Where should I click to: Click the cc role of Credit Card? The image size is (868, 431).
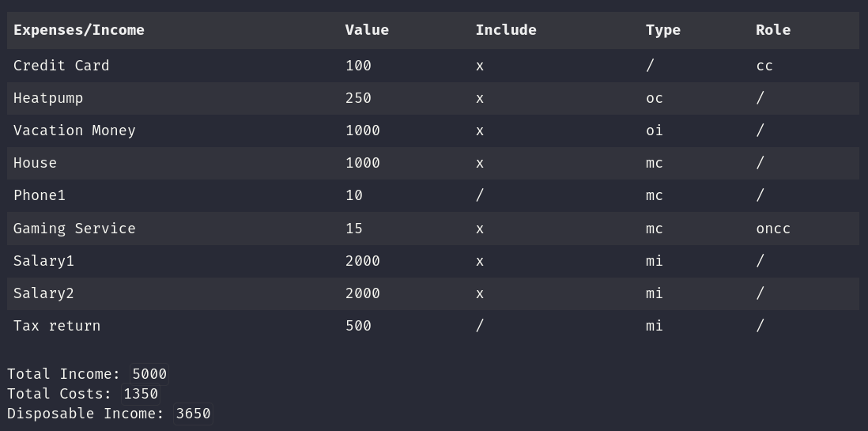pyautogui.click(x=764, y=66)
